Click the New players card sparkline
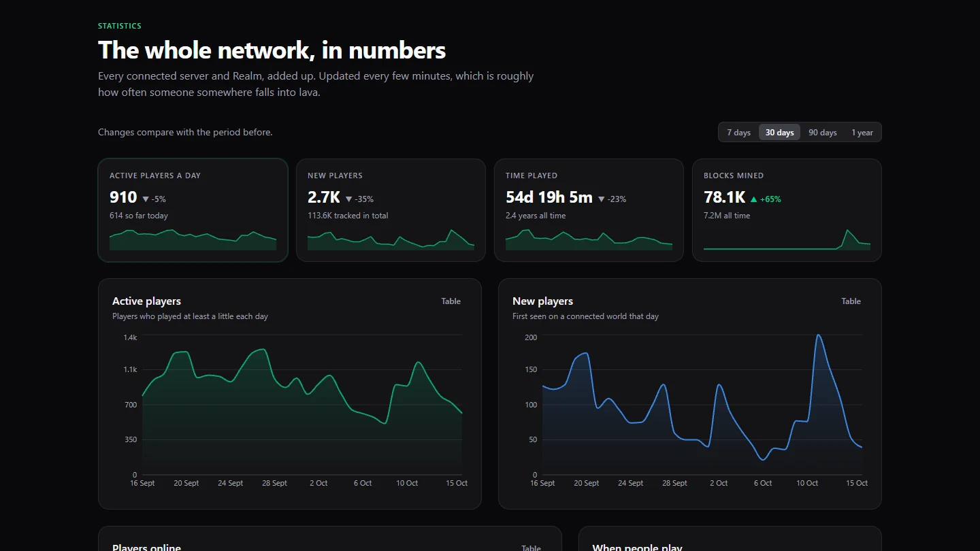Image resolution: width=980 pixels, height=551 pixels. point(391,240)
